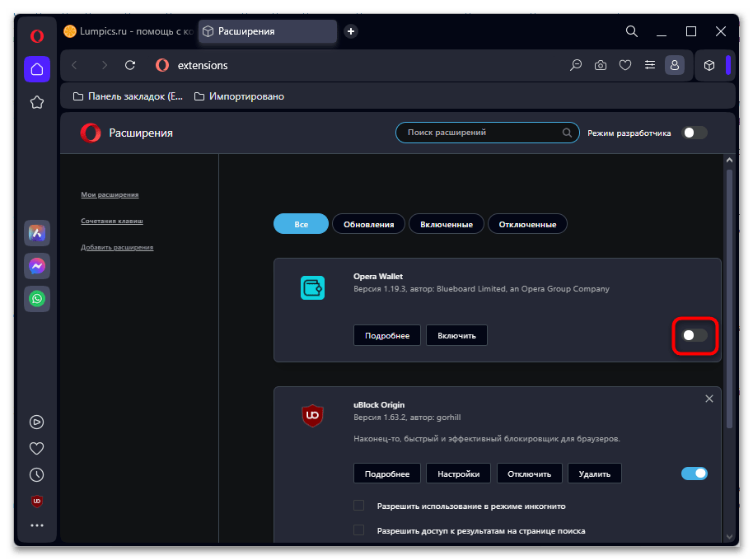Open the account profile icon
This screenshot has width=753, height=560.
point(674,65)
